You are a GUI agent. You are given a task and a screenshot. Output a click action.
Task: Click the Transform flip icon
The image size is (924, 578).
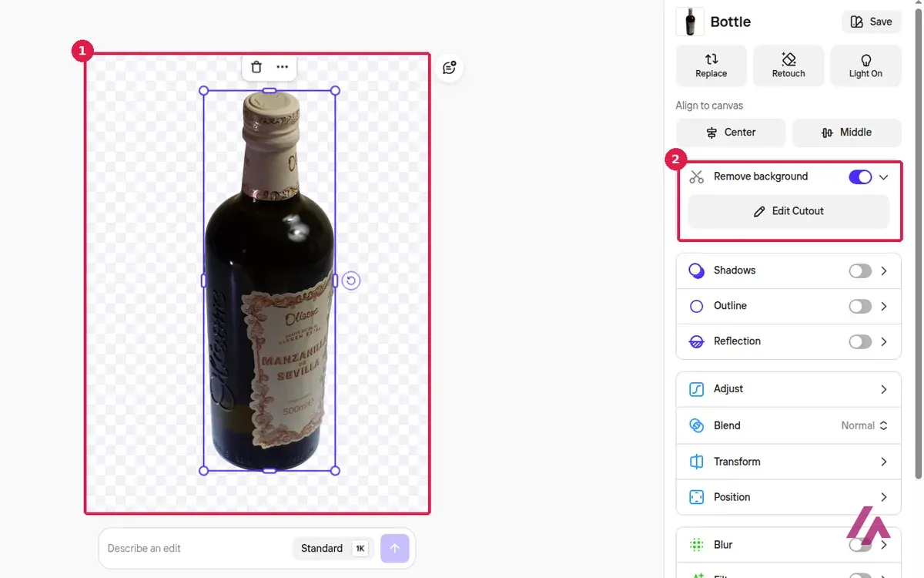tap(697, 462)
